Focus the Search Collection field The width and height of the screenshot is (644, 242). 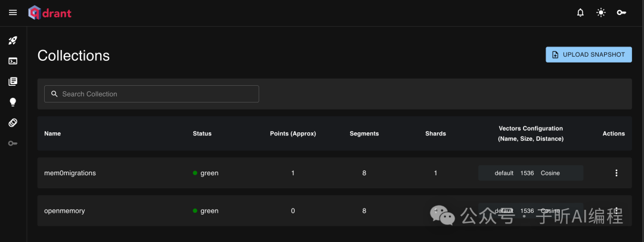151,94
